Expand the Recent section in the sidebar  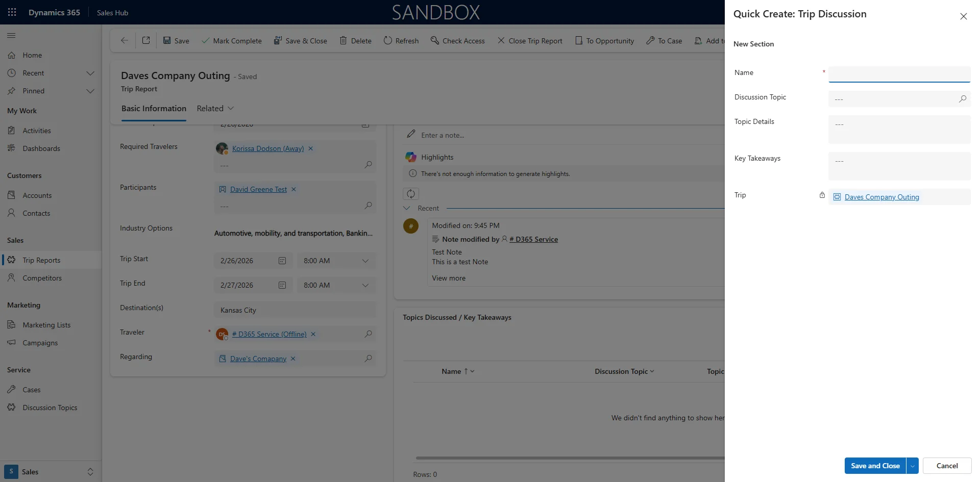(90, 73)
